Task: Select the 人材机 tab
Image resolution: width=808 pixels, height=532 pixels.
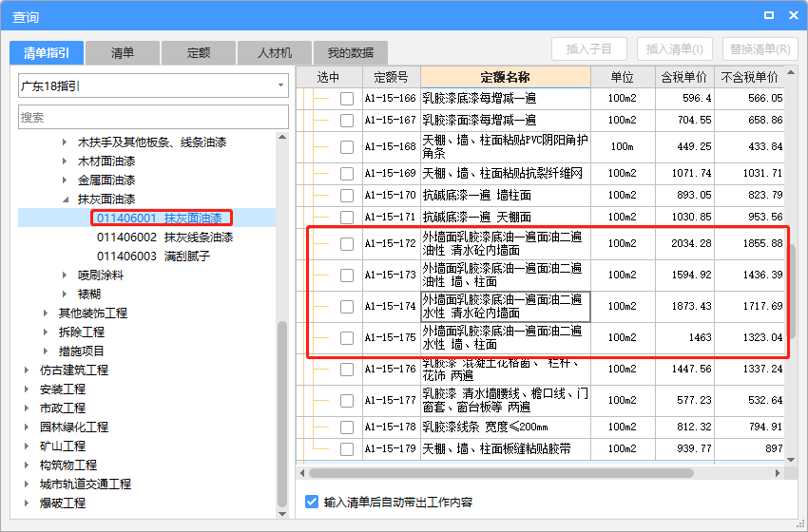Action: click(x=274, y=52)
